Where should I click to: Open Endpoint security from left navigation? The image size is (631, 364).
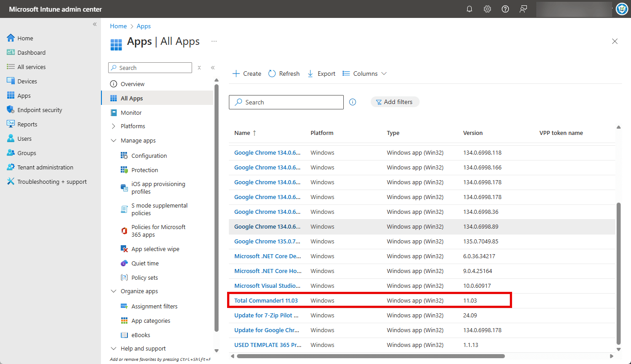(x=39, y=110)
